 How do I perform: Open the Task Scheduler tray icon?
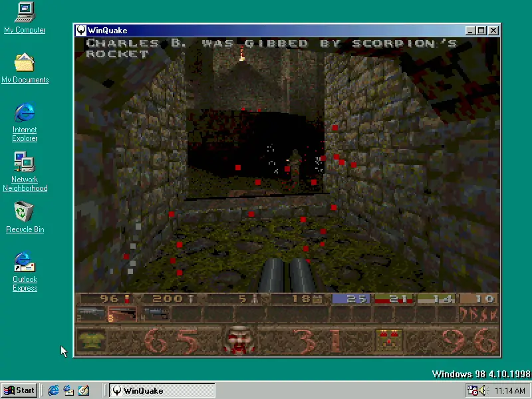click(472, 390)
